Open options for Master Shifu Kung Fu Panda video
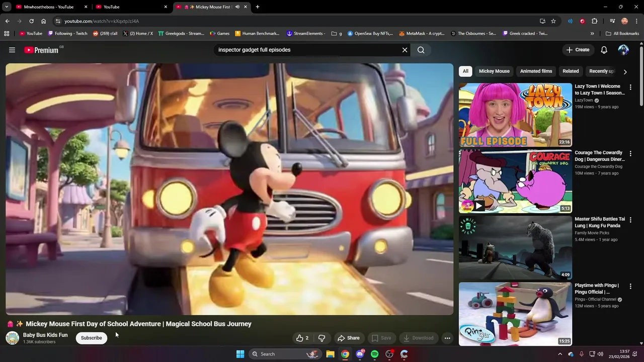 tap(630, 220)
